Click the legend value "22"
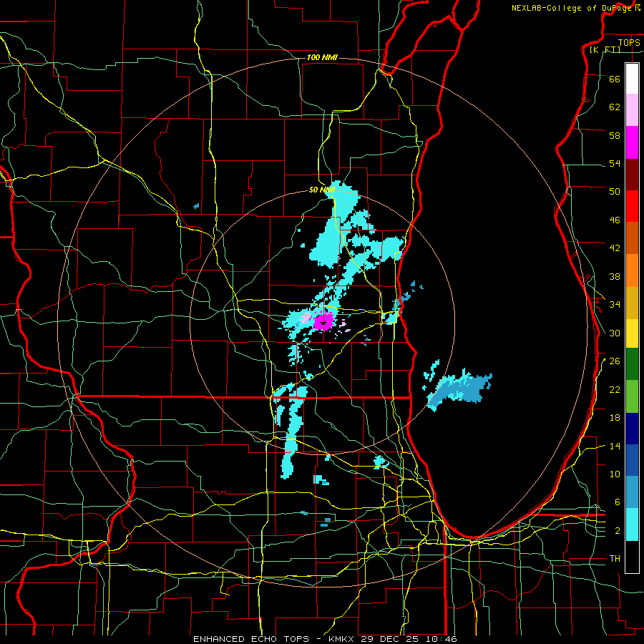The width and height of the screenshot is (644, 644). (615, 389)
